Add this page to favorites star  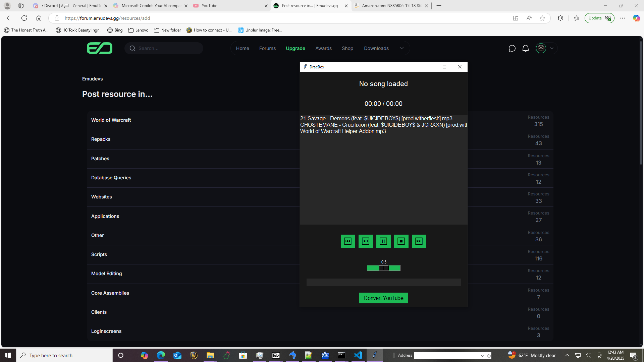coord(542,18)
